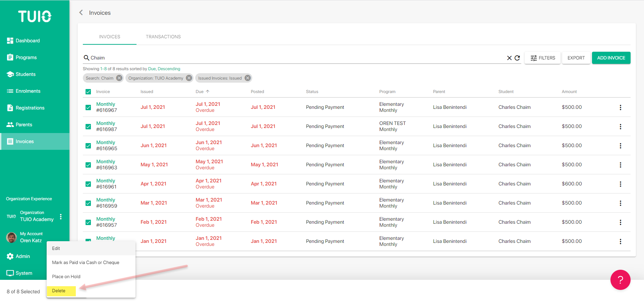Switch to the INVOICES tab
Viewport: 644px width, 303px height.
109,37
